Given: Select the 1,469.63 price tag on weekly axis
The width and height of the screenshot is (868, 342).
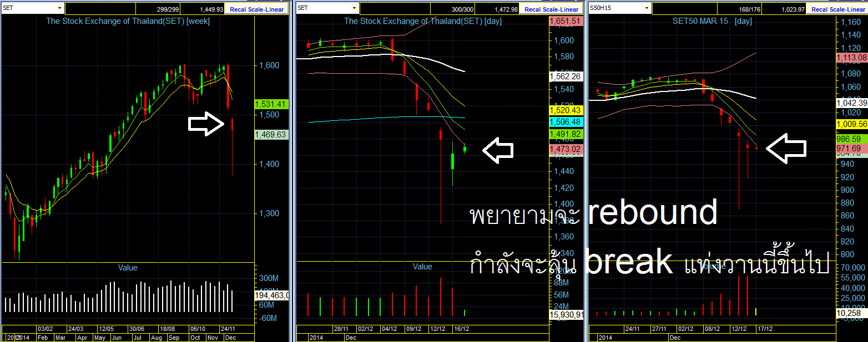Looking at the screenshot, I should (271, 135).
